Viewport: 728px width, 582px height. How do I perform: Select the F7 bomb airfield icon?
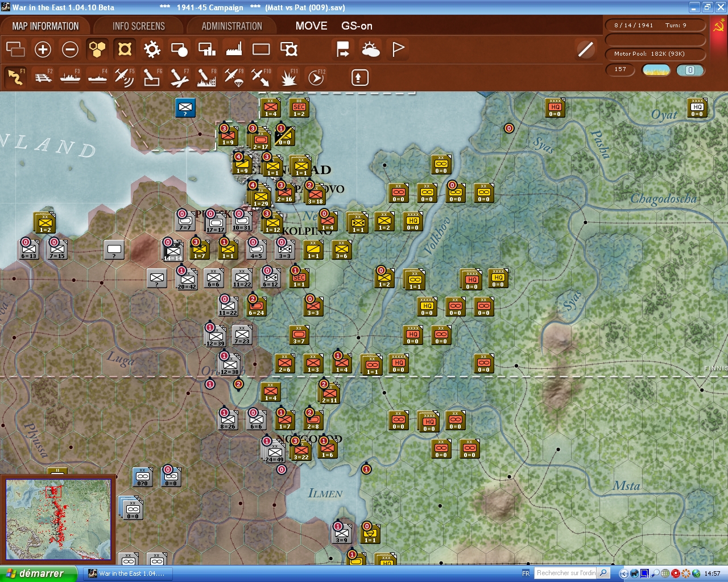(x=179, y=77)
